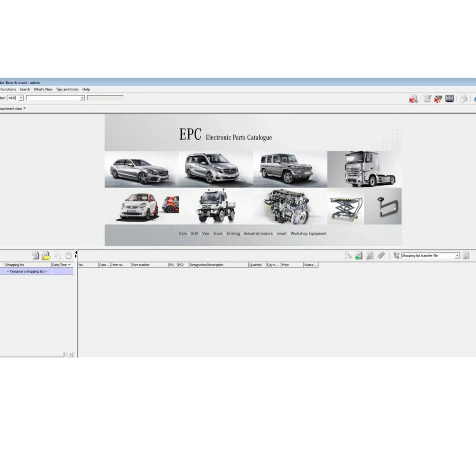Image resolution: width=476 pixels, height=476 pixels.
Task: Click the transfer settings icon before dropdown
Action: click(x=396, y=256)
